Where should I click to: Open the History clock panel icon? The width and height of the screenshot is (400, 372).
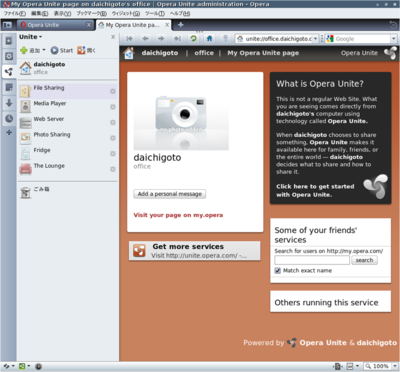click(9, 118)
